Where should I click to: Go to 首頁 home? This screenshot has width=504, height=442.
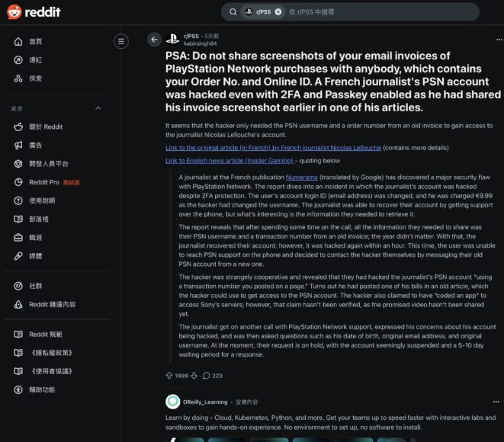pyautogui.click(x=35, y=41)
